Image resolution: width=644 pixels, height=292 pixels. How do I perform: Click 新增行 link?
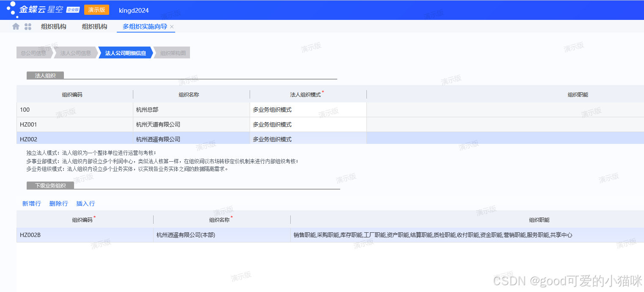pos(32,204)
